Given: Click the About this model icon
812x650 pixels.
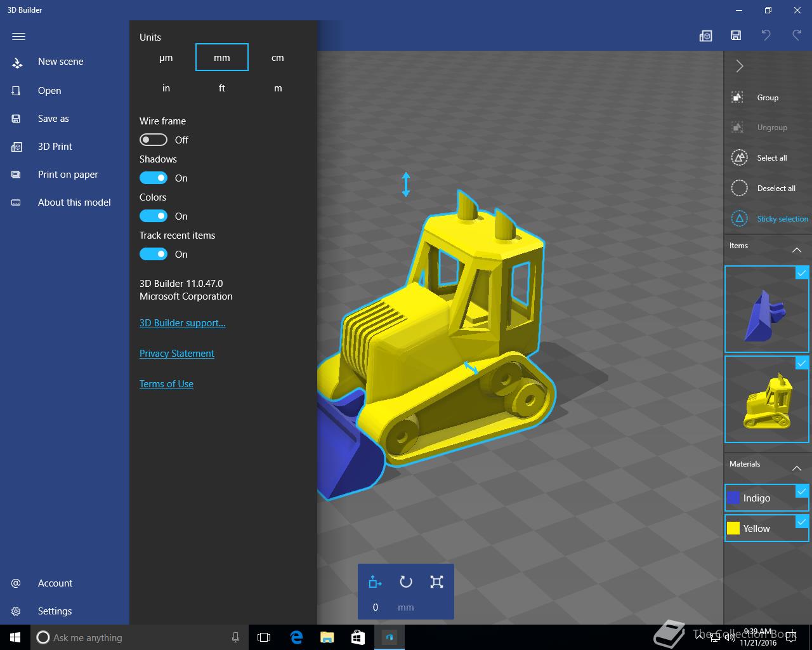Looking at the screenshot, I should pyautogui.click(x=16, y=202).
